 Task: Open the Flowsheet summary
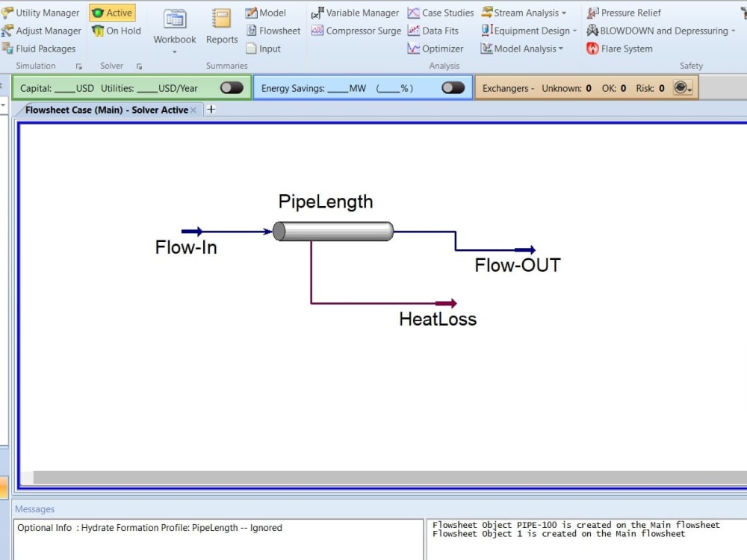point(273,31)
